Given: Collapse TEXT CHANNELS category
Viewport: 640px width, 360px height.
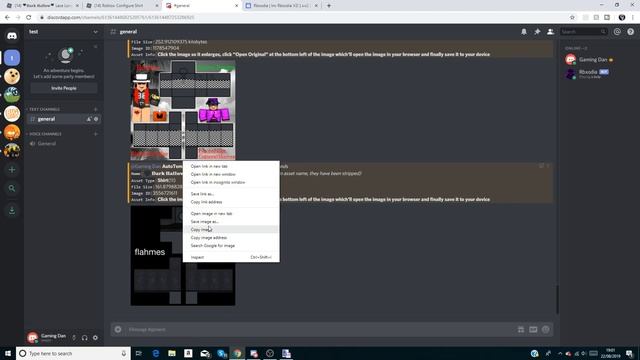Looking at the screenshot, I should tap(43, 109).
